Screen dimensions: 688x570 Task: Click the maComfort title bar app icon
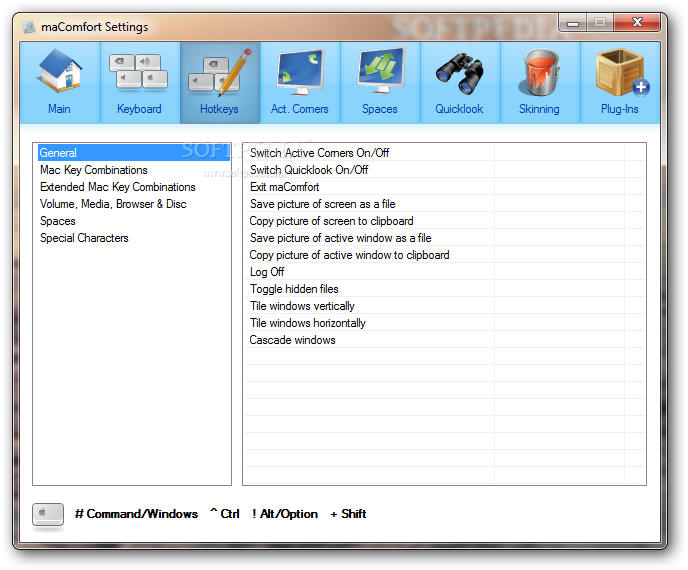(29, 27)
